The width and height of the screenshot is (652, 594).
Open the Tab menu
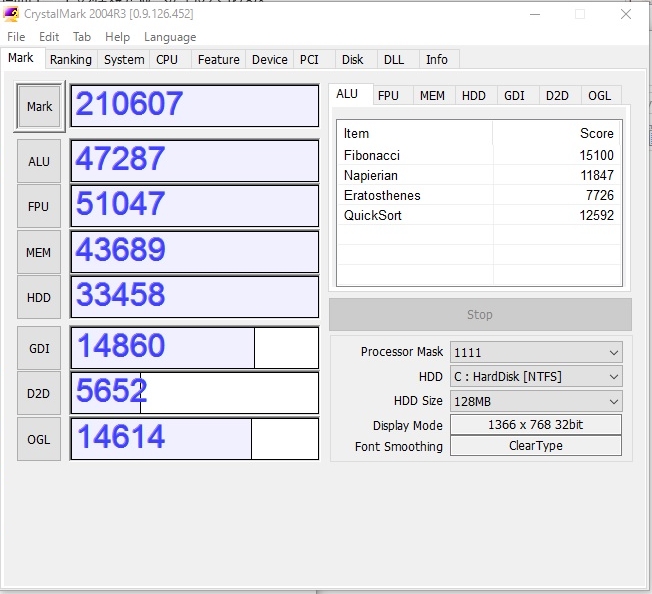tap(82, 37)
